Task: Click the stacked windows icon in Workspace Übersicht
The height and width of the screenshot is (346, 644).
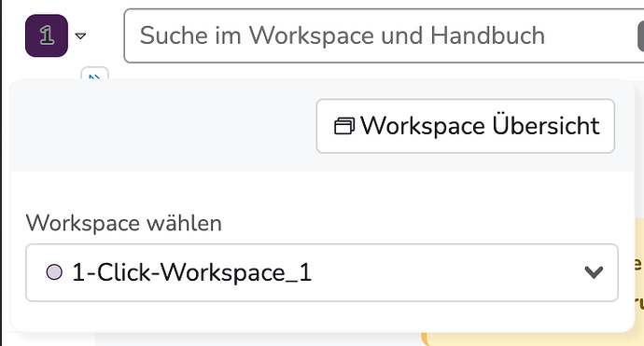Action: [x=344, y=126]
